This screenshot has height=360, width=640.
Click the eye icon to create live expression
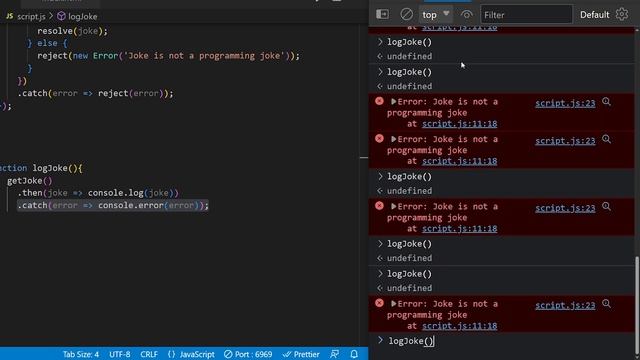pos(467,15)
